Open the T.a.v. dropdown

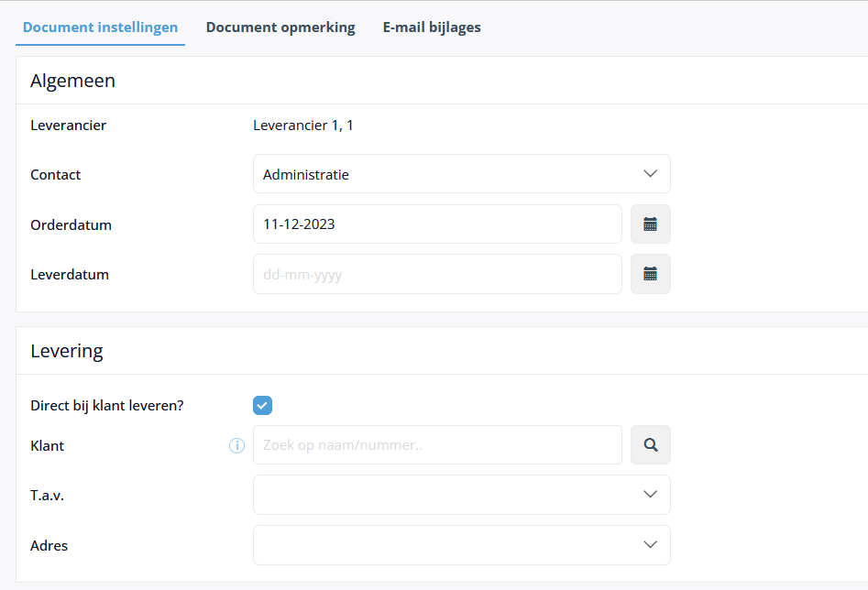pos(462,495)
